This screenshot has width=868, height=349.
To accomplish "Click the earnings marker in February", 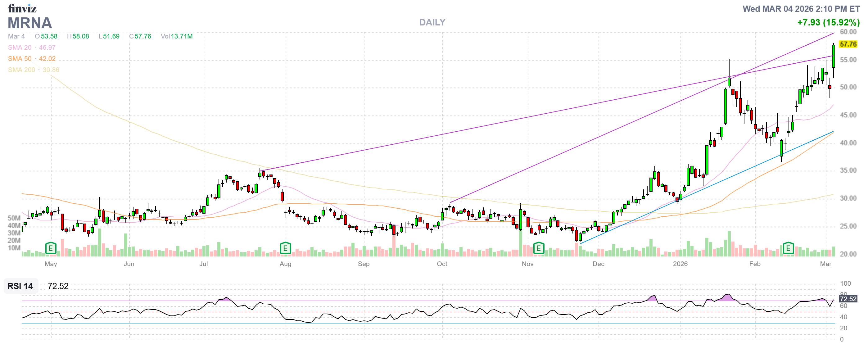I will (788, 249).
